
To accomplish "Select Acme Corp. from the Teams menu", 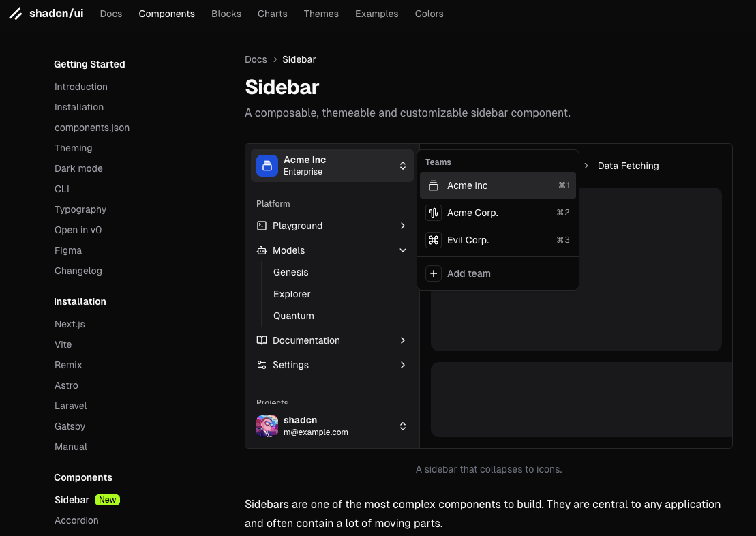I will (x=472, y=213).
